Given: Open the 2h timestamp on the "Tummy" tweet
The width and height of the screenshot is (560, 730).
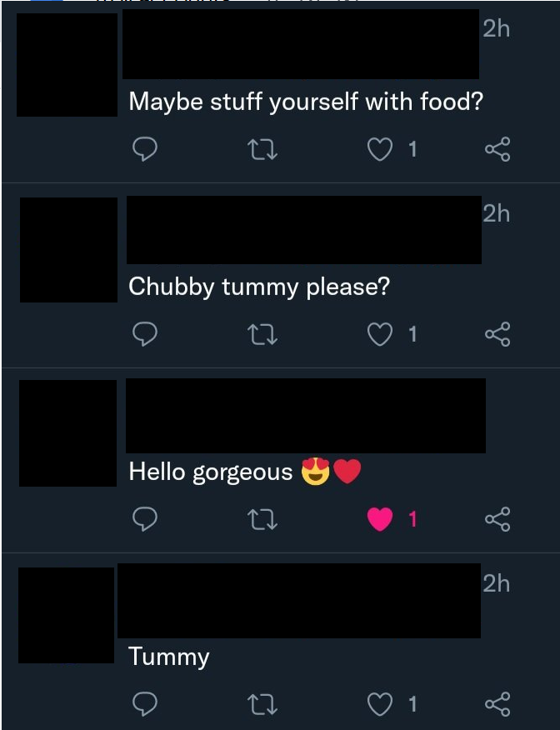Looking at the screenshot, I should coord(496,584).
